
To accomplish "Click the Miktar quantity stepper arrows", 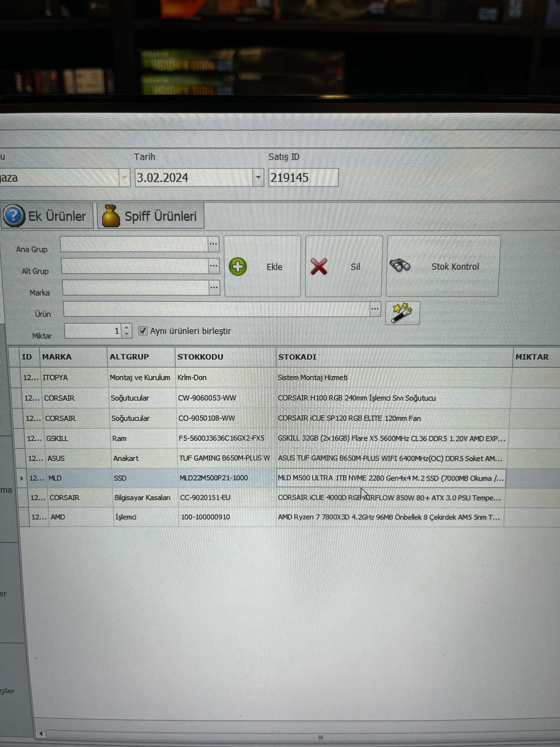I will point(127,331).
